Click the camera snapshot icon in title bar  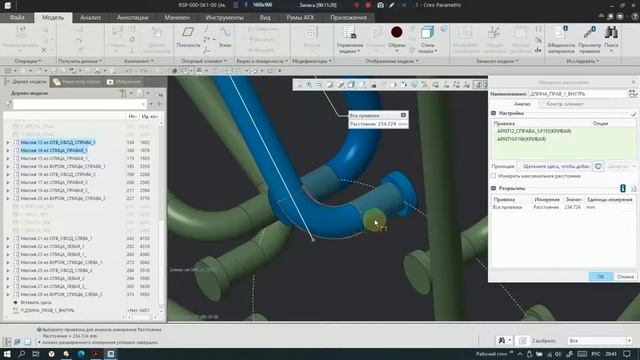tap(380, 5)
